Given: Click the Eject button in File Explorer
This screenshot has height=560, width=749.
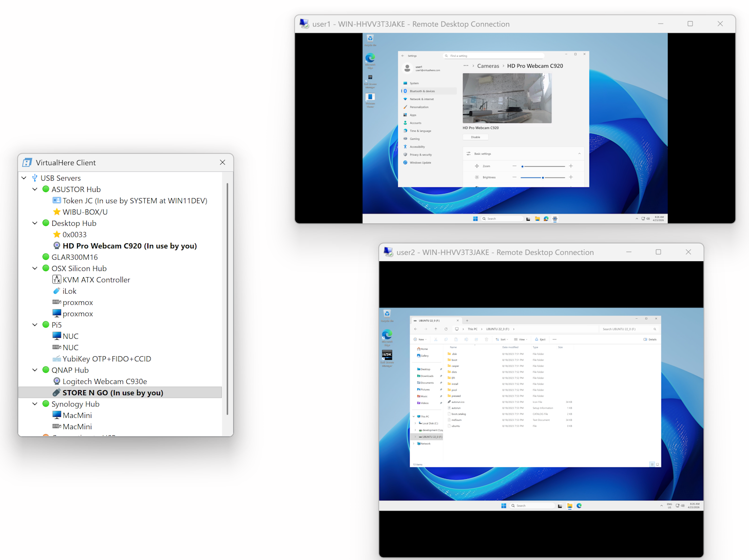Looking at the screenshot, I should (x=540, y=339).
